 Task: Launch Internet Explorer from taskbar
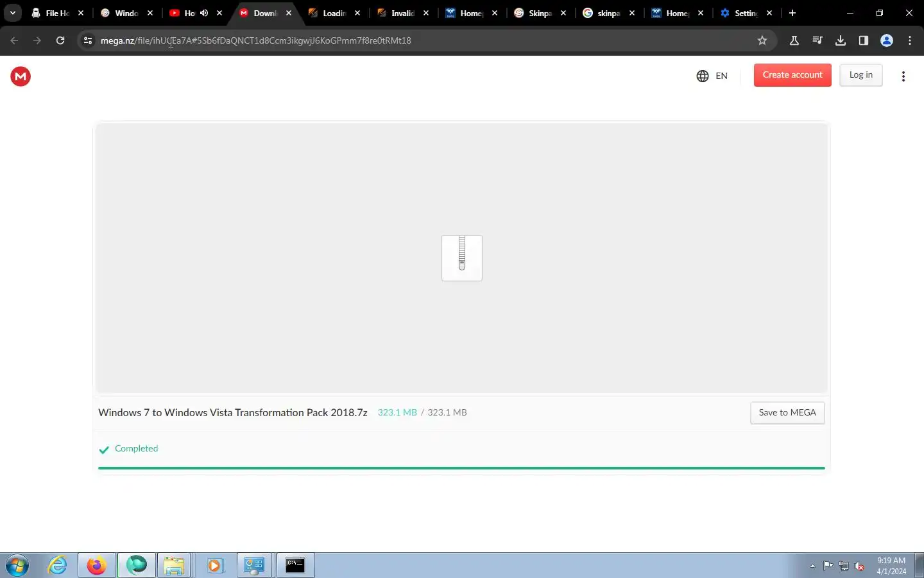point(58,565)
